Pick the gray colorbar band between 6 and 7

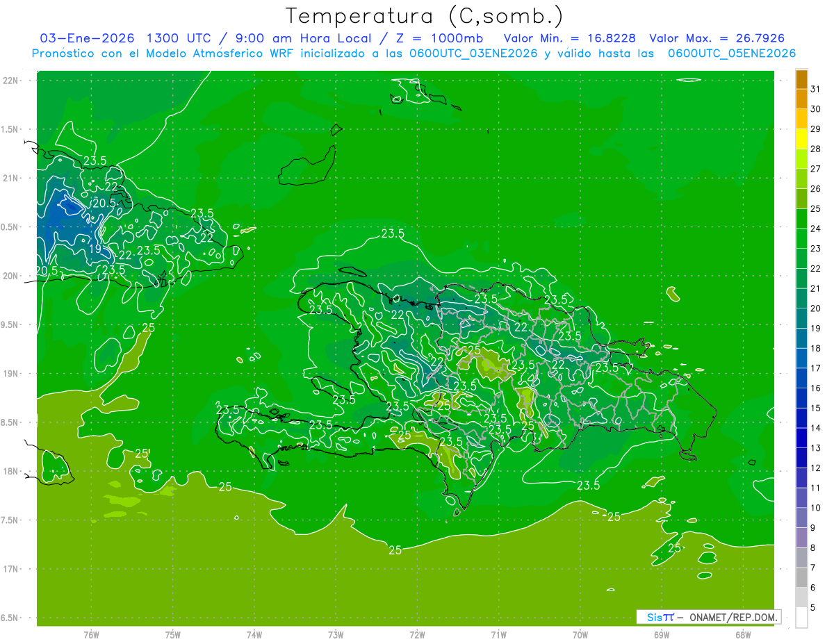point(801,577)
